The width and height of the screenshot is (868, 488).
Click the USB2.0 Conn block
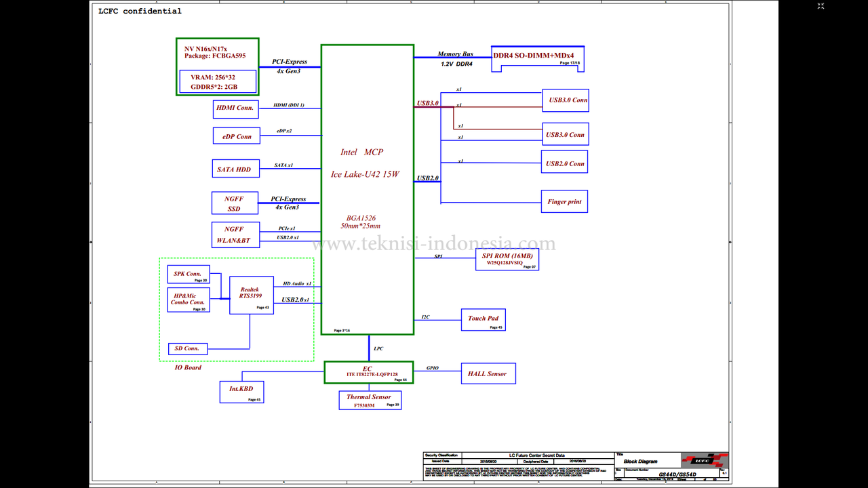pyautogui.click(x=565, y=163)
